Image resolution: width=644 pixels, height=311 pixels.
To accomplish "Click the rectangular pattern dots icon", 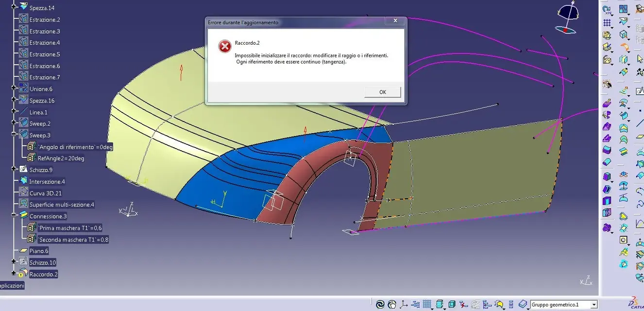I will (607, 23).
